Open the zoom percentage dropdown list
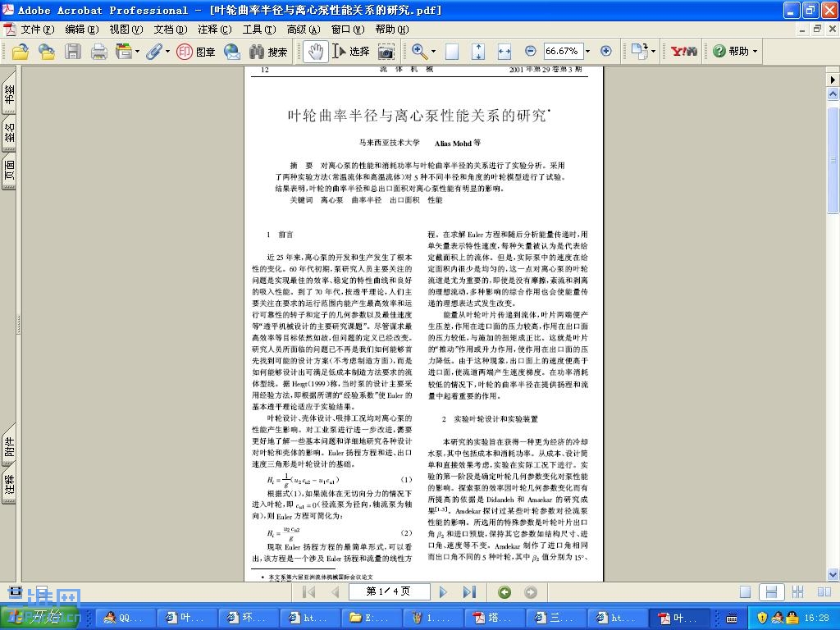This screenshot has width=840, height=630. point(587,52)
